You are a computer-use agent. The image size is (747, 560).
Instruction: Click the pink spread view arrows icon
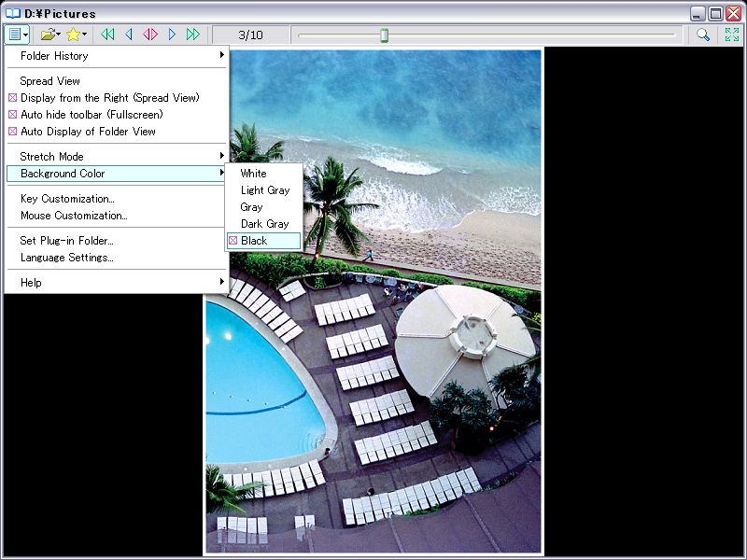(150, 35)
